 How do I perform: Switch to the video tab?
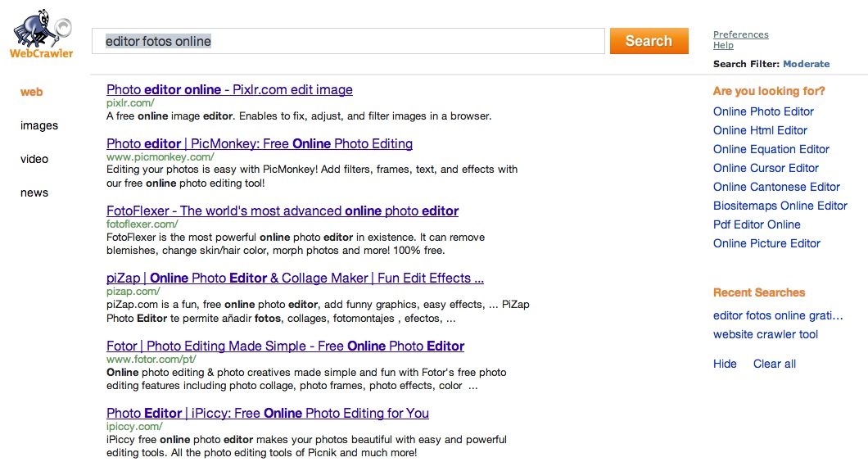pyautogui.click(x=34, y=159)
